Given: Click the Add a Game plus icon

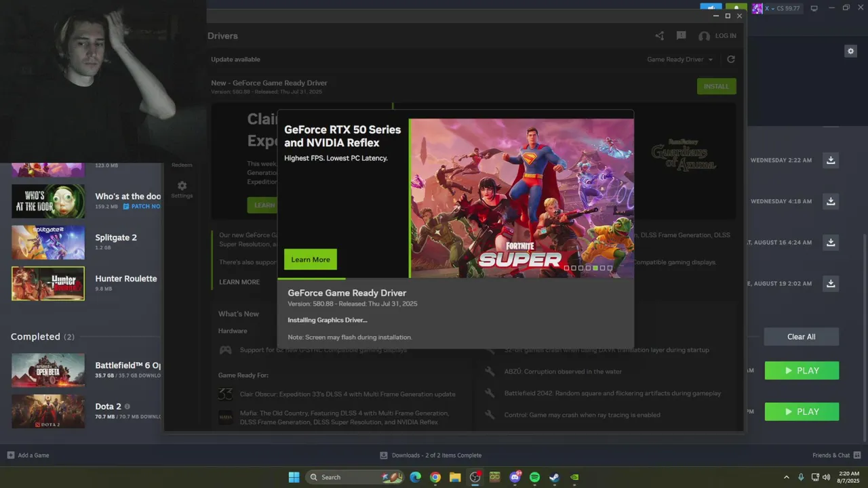Looking at the screenshot, I should 11,455.
